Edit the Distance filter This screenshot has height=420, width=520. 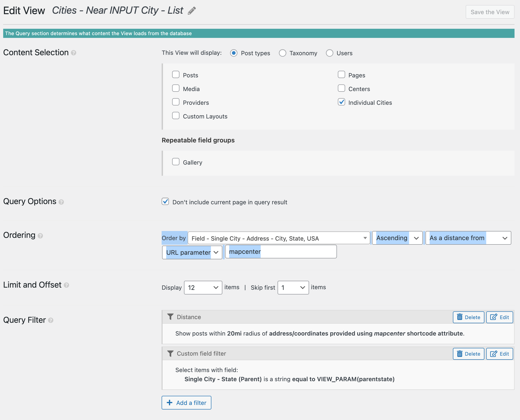pos(499,317)
